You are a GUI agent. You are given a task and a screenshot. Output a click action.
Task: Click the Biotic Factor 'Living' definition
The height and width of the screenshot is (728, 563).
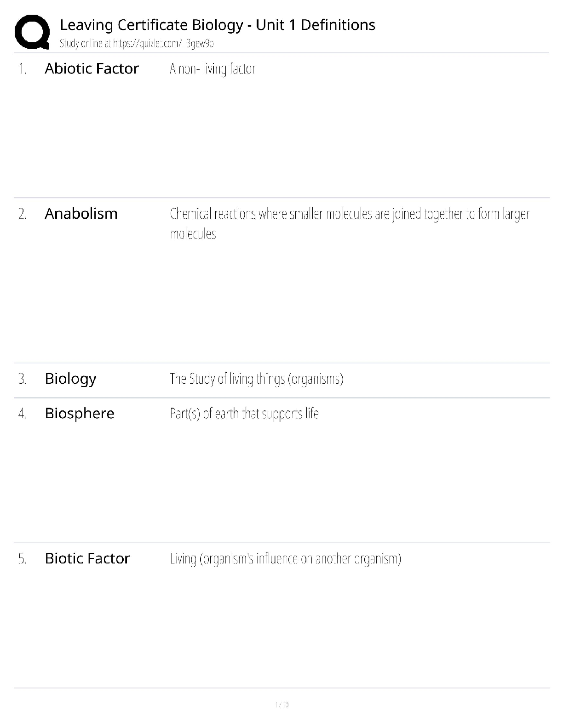pyautogui.click(x=286, y=559)
